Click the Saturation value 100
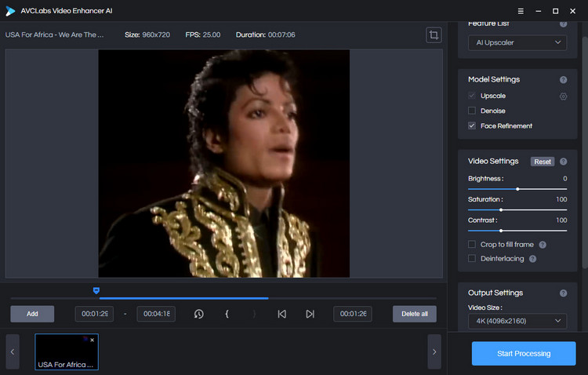Viewport: 588px width, 375px height. [561, 199]
